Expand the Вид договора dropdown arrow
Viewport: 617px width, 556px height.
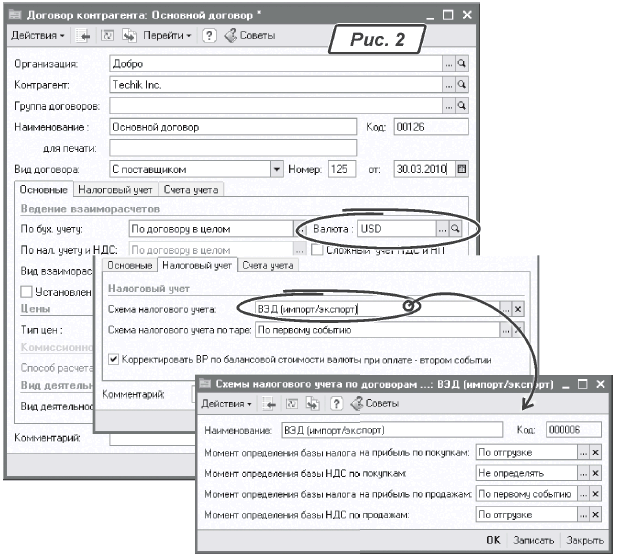click(277, 169)
